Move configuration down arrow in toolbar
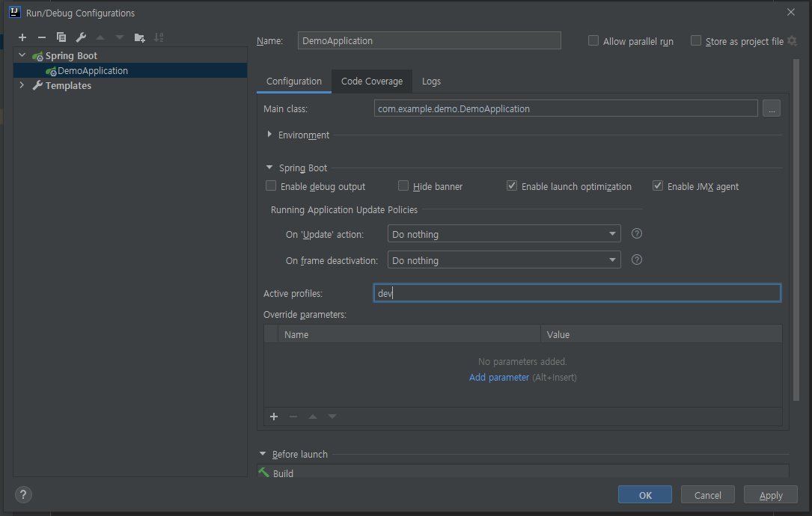The height and width of the screenshot is (516, 812). 120,37
